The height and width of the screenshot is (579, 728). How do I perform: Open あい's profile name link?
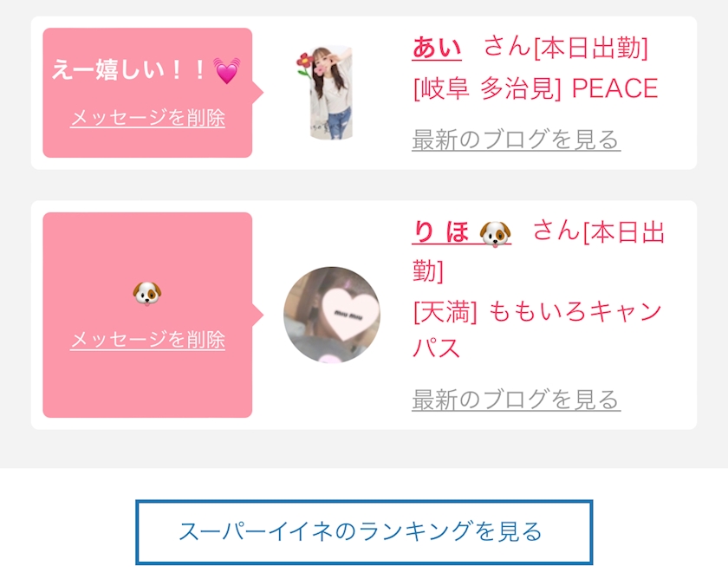437,48
